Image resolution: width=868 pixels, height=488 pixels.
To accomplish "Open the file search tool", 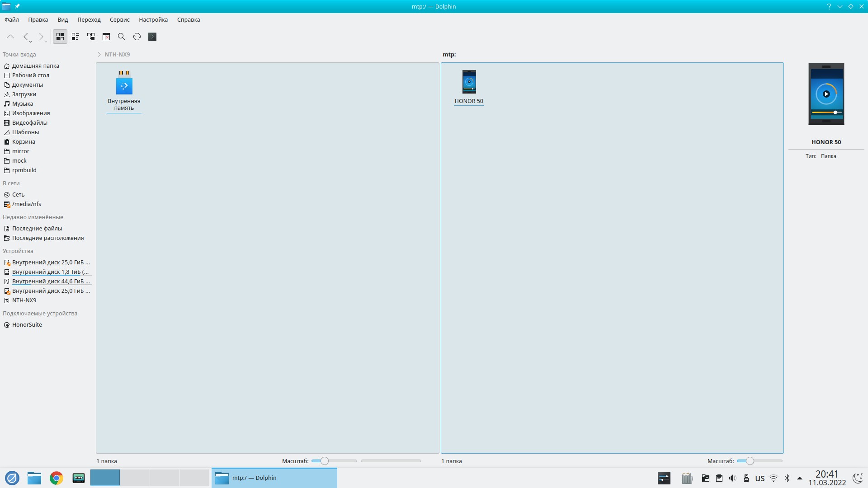I will pos(122,37).
